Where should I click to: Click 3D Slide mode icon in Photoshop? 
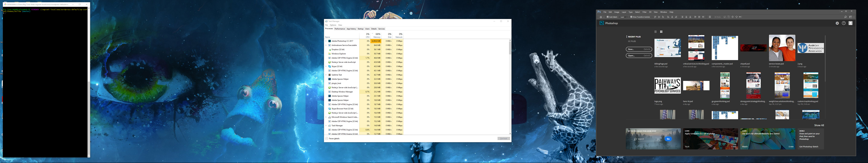(737, 17)
